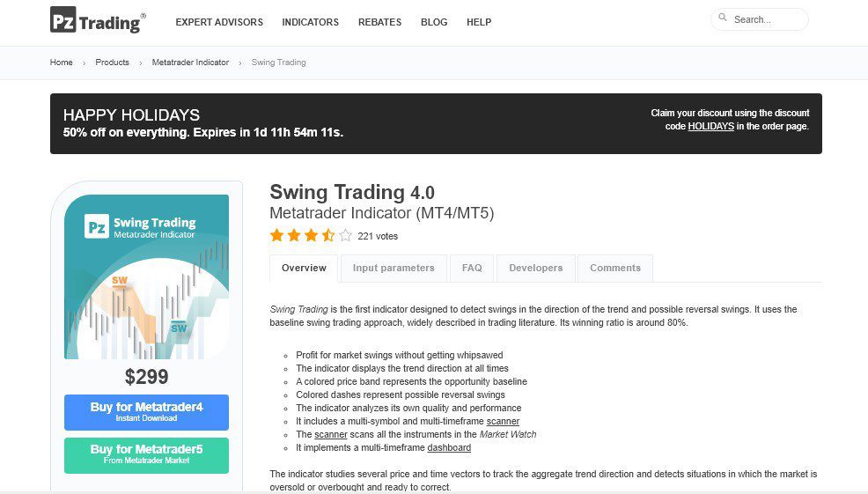Image resolution: width=868 pixels, height=494 pixels.
Task: Open the Products breadcrumb link
Action: (112, 62)
